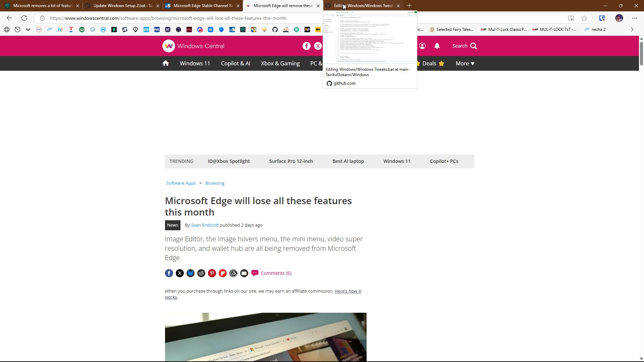Image resolution: width=644 pixels, height=362 pixels.
Task: Refresh the current page
Action: point(24,18)
